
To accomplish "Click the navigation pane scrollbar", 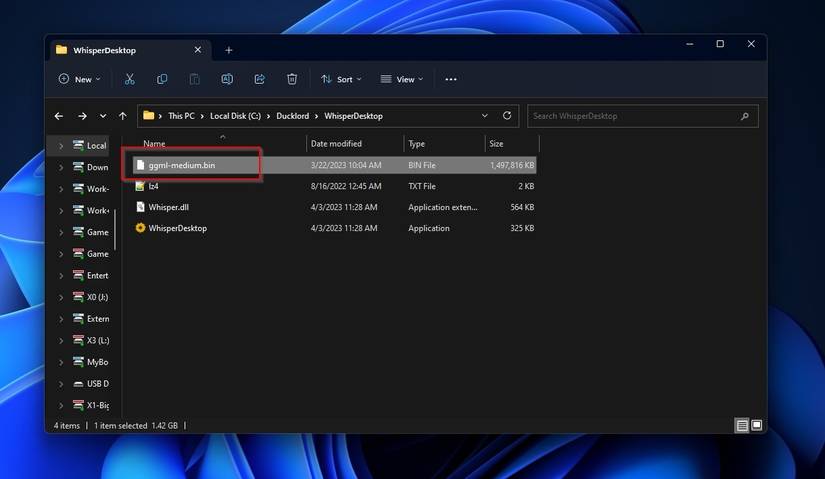I will [115, 229].
